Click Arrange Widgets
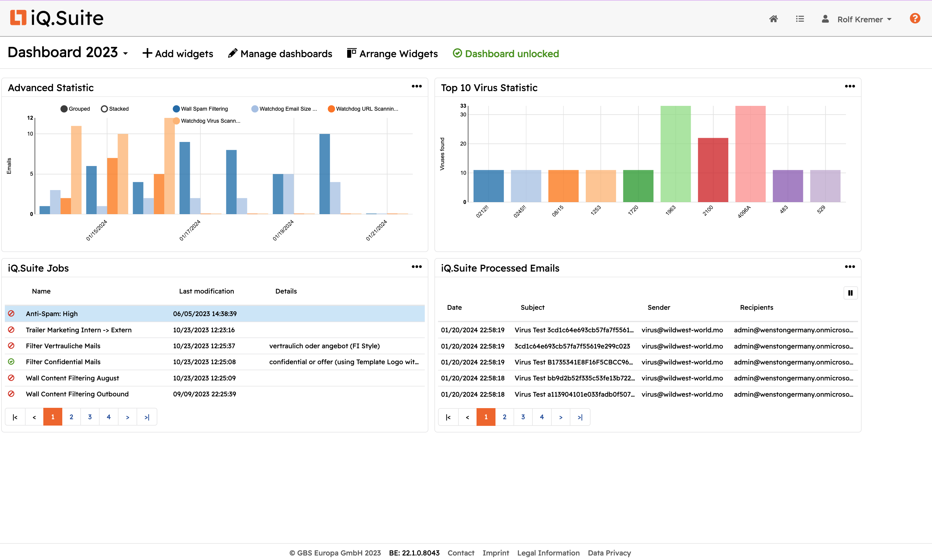This screenshot has height=560, width=932. pos(393,54)
